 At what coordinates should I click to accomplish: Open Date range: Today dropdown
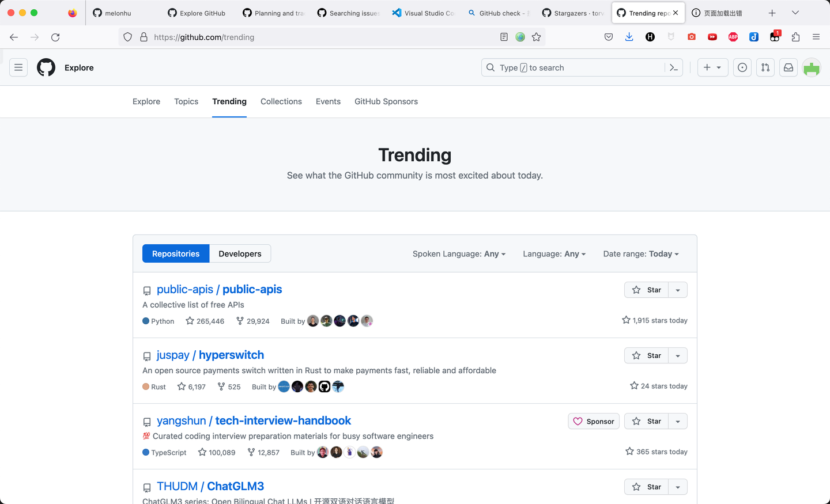point(641,253)
